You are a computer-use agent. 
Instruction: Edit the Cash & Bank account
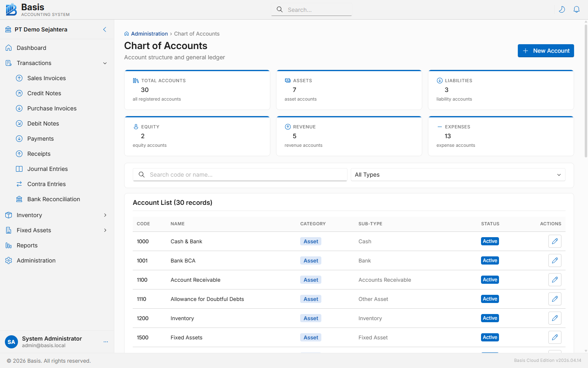555,241
